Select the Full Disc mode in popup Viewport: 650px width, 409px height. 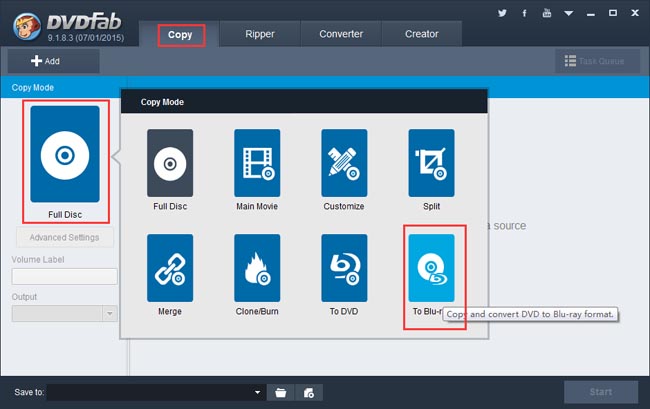[170, 163]
